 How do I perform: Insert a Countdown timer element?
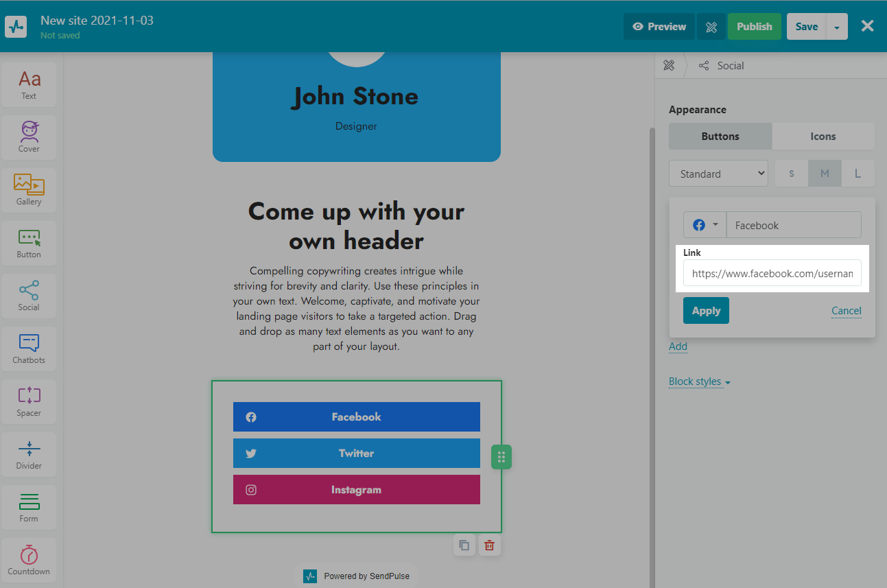click(x=29, y=560)
